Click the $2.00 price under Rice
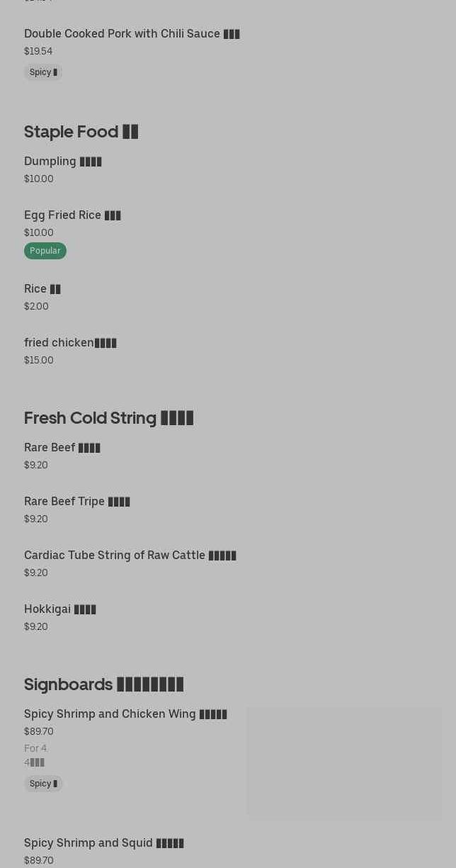This screenshot has height=868, width=456. (36, 306)
